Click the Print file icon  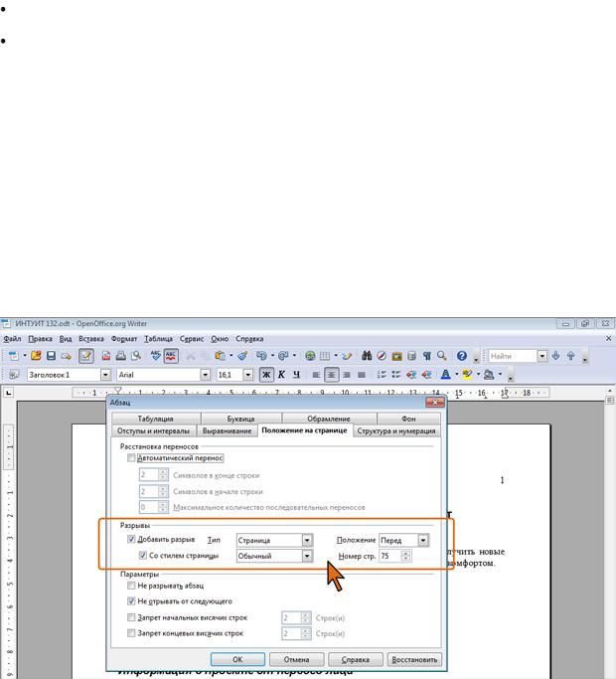click(x=121, y=356)
